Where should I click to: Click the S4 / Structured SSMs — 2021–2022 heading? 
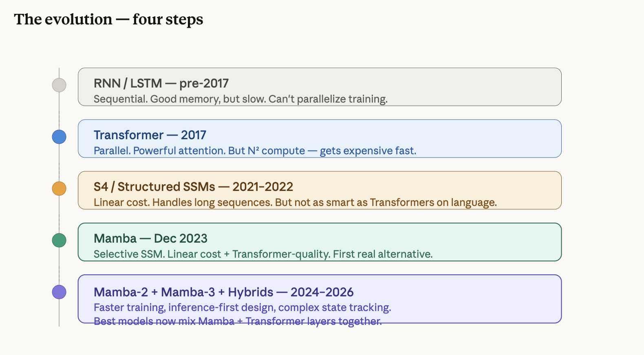193,186
